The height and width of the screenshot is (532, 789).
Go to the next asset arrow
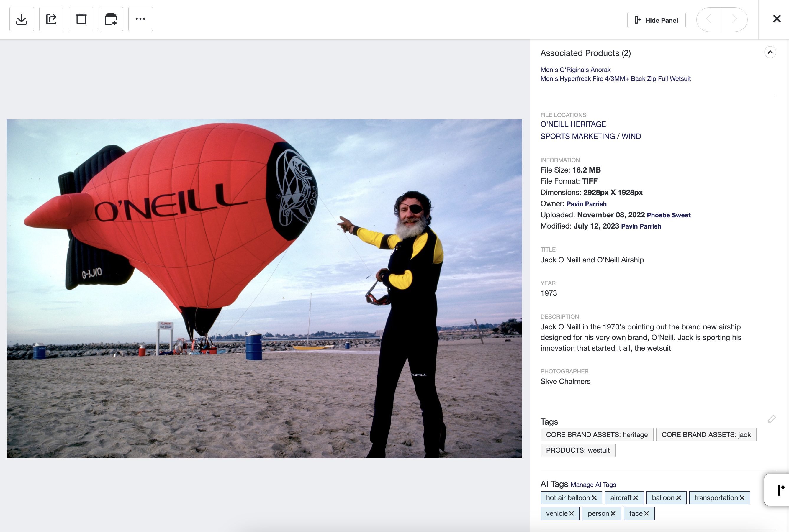click(735, 19)
